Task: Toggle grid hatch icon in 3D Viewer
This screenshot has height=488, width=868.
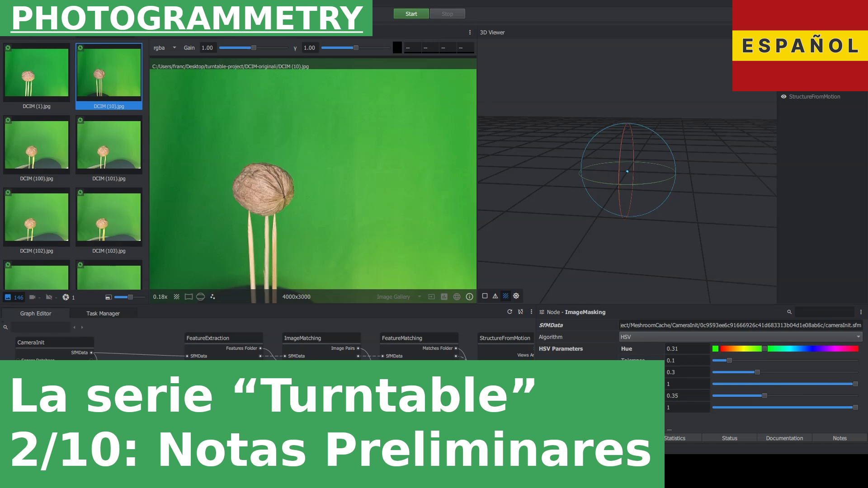Action: (505, 296)
